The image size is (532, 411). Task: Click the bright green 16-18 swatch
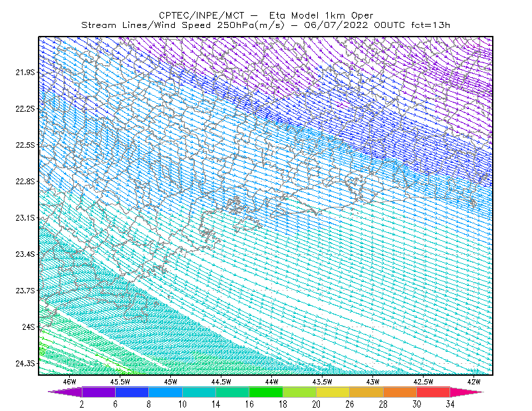pos(266,392)
